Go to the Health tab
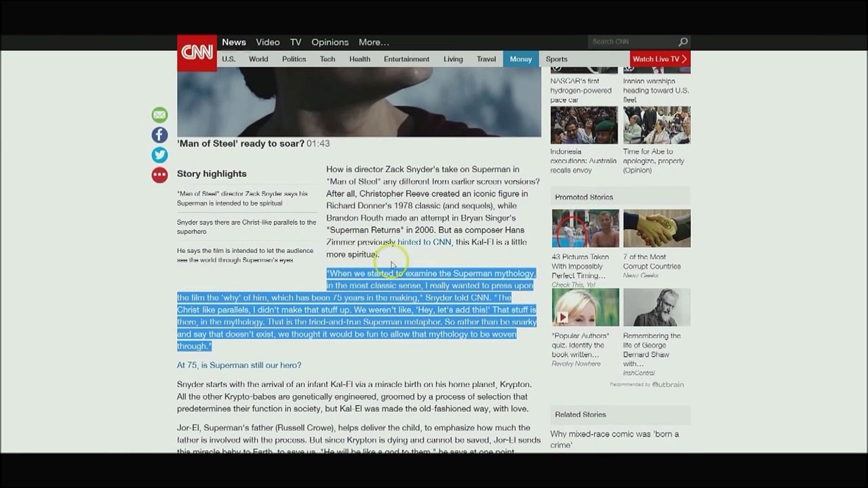This screenshot has width=868, height=488. pyautogui.click(x=360, y=59)
